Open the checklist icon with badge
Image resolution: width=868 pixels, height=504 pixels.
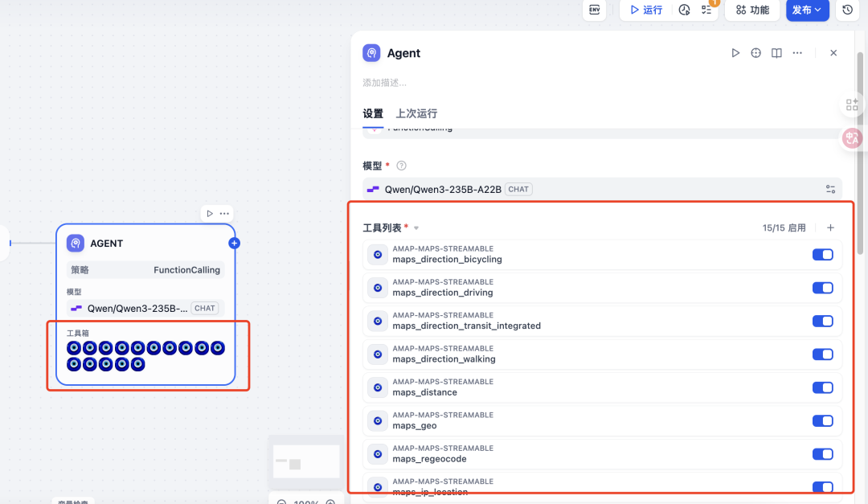click(x=707, y=10)
